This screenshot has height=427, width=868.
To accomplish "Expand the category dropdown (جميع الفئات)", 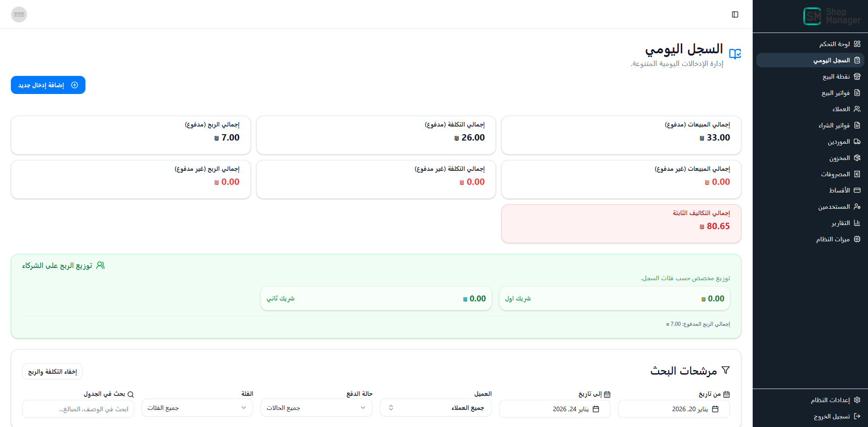I will click(197, 408).
